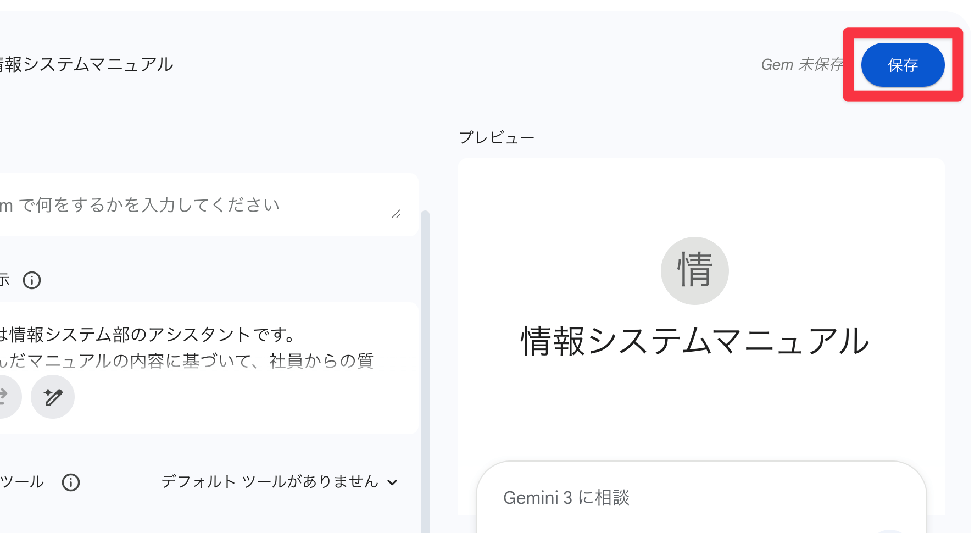This screenshot has height=533, width=980.
Task: Open the info icon beside 指示
Action: (x=32, y=280)
